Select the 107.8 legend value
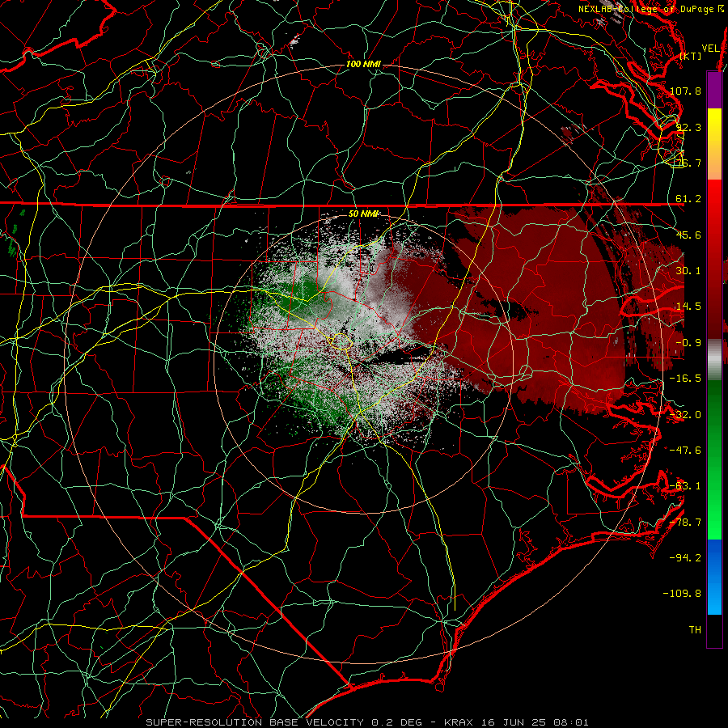This screenshot has height=728, width=728. pyautogui.click(x=685, y=91)
